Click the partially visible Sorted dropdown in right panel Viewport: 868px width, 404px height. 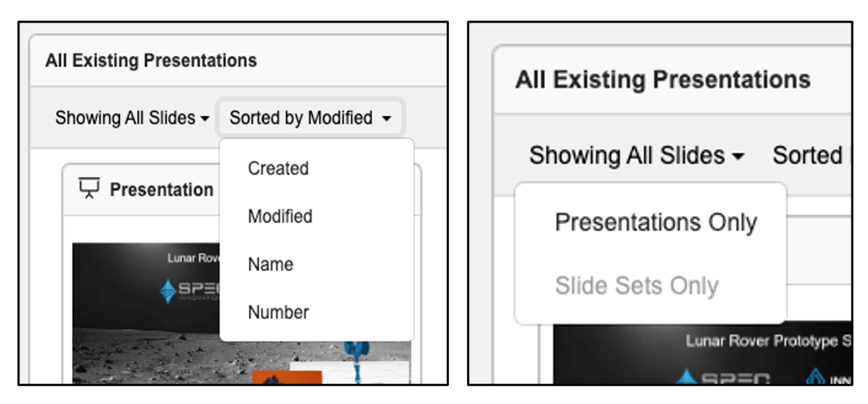pos(811,155)
